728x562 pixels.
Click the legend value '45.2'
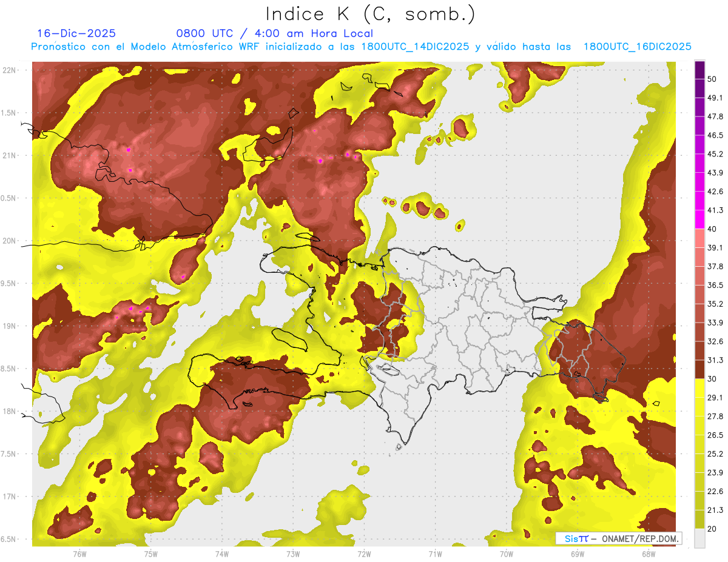pyautogui.click(x=715, y=154)
